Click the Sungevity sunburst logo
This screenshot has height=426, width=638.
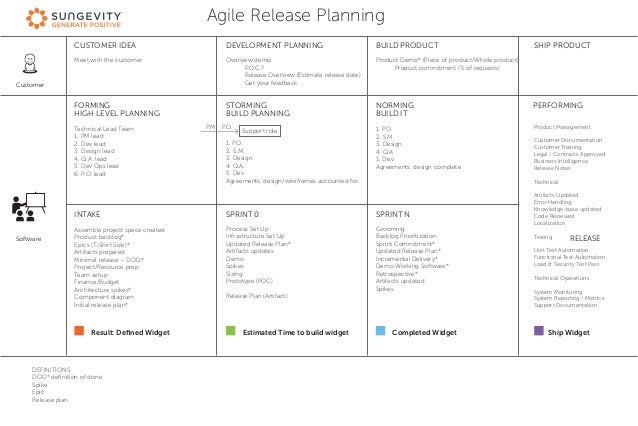[37, 18]
